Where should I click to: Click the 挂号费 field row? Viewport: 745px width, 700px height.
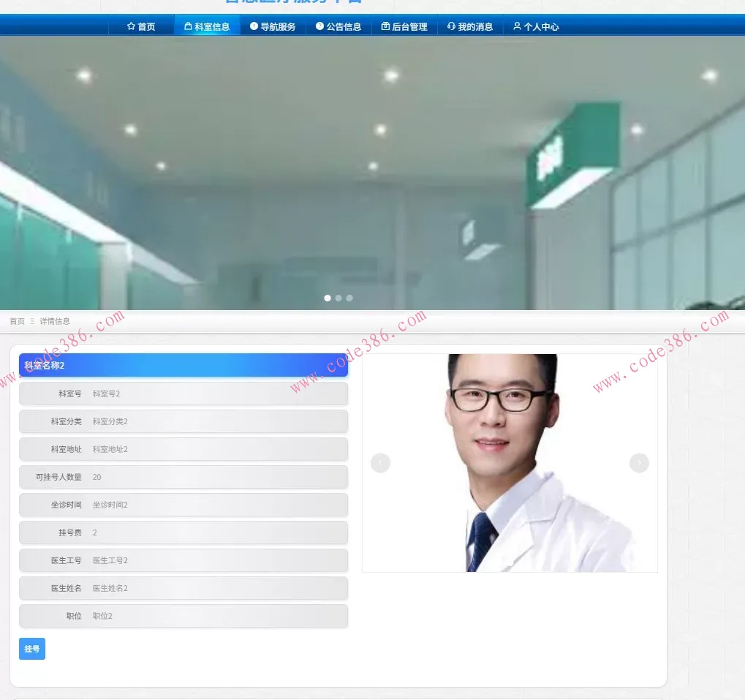pyautogui.click(x=184, y=532)
